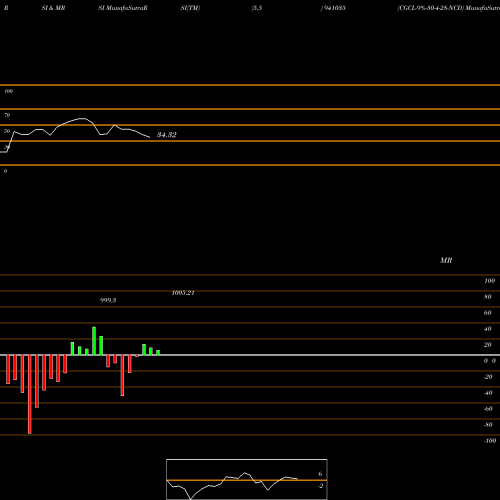Click the MR axis label '-60'
The height and width of the screenshot is (500, 500).
click(488, 409)
